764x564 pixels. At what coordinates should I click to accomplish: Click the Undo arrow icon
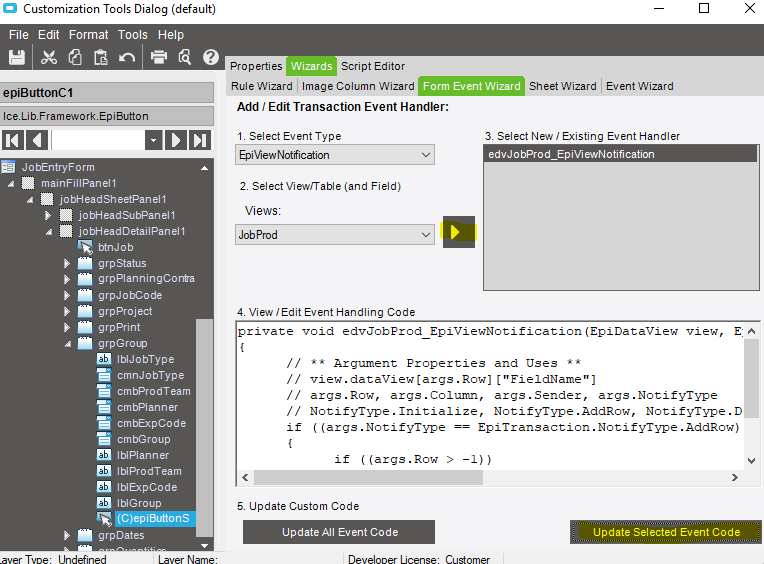(x=127, y=57)
